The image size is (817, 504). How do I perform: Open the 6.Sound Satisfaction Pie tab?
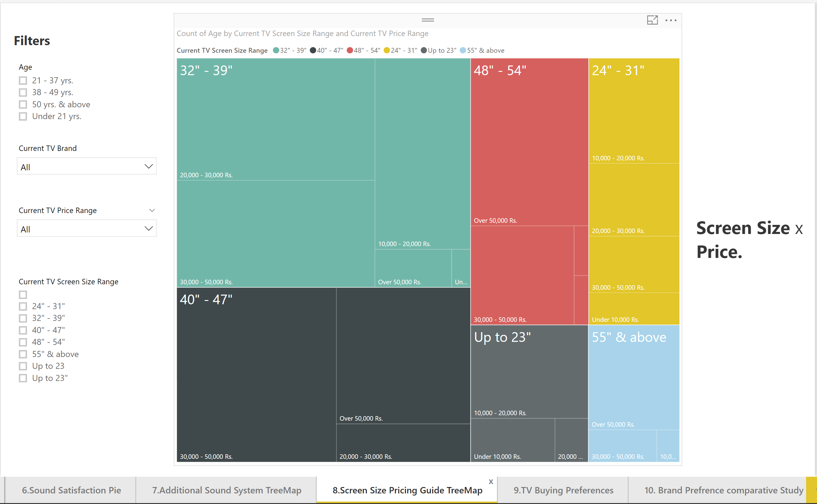coord(71,490)
